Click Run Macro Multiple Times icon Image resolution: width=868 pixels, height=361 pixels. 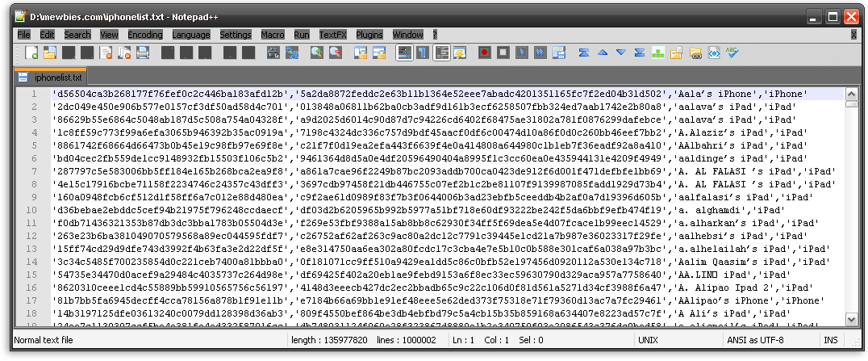coord(540,52)
